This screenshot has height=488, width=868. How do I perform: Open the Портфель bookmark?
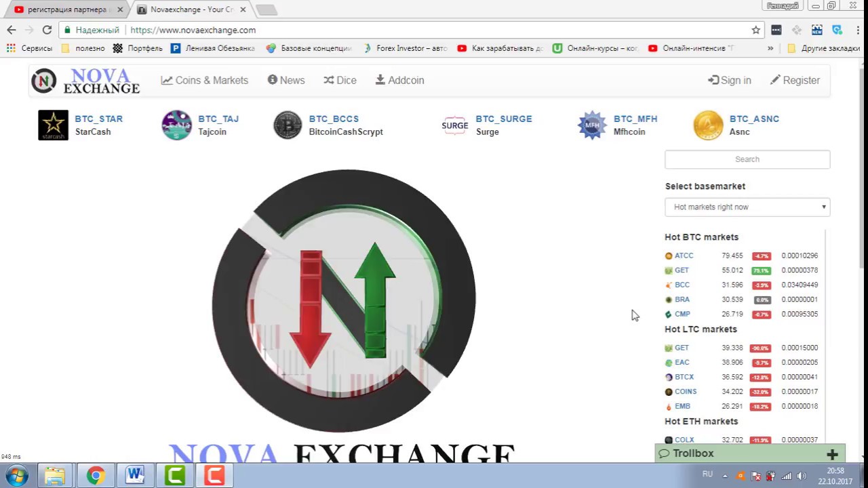[x=138, y=48]
